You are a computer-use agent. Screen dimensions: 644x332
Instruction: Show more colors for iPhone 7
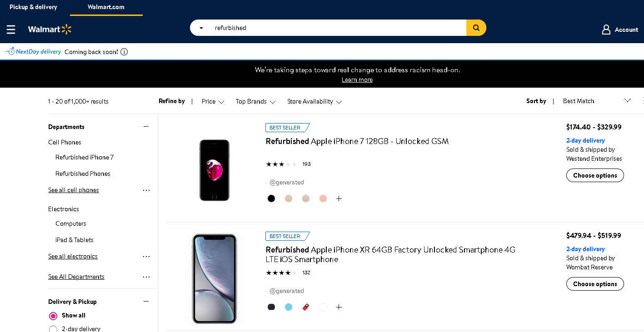339,198
